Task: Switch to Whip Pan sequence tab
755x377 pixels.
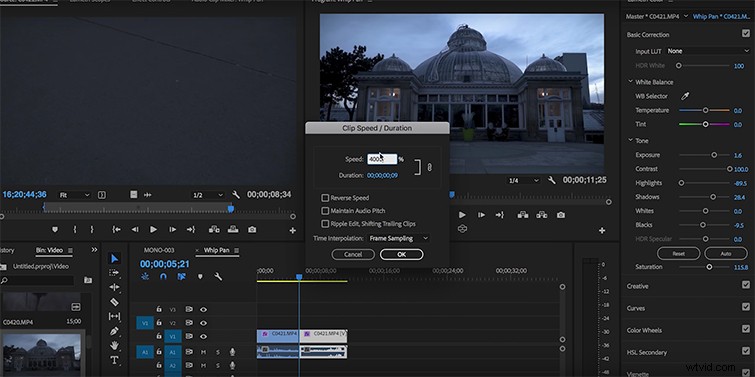Action: 217,250
